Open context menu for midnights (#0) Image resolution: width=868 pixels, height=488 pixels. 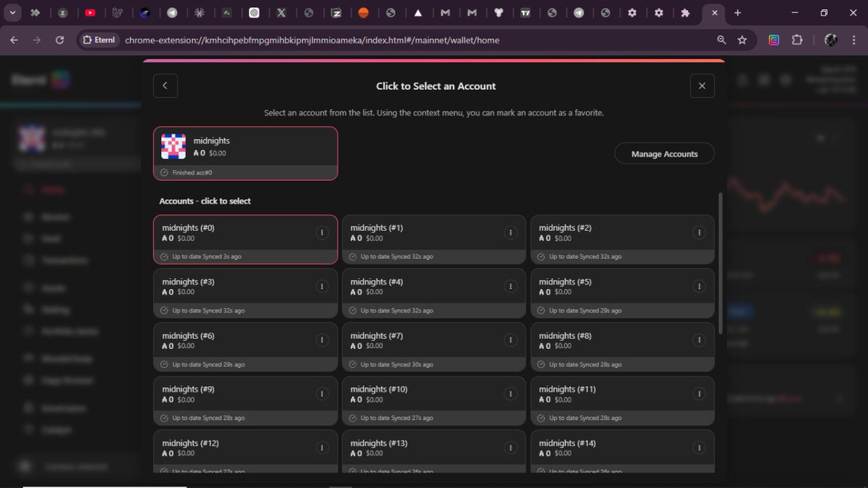click(x=322, y=232)
